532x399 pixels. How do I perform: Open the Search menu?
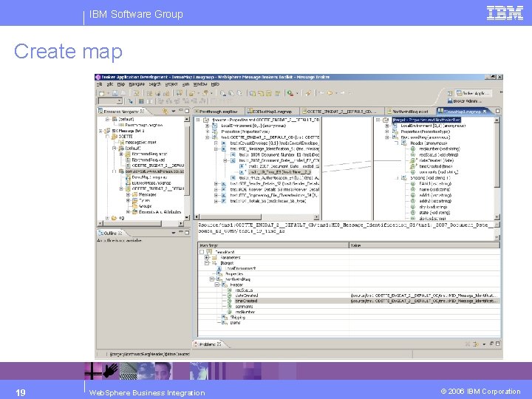coord(154,84)
